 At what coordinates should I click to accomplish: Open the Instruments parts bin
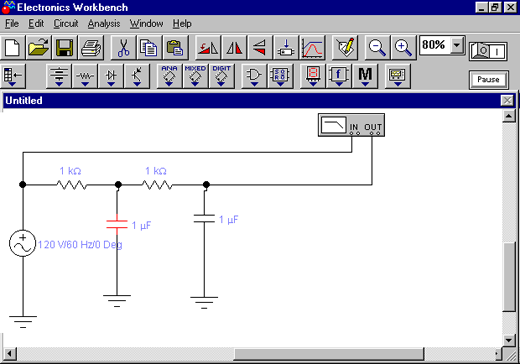point(397,76)
